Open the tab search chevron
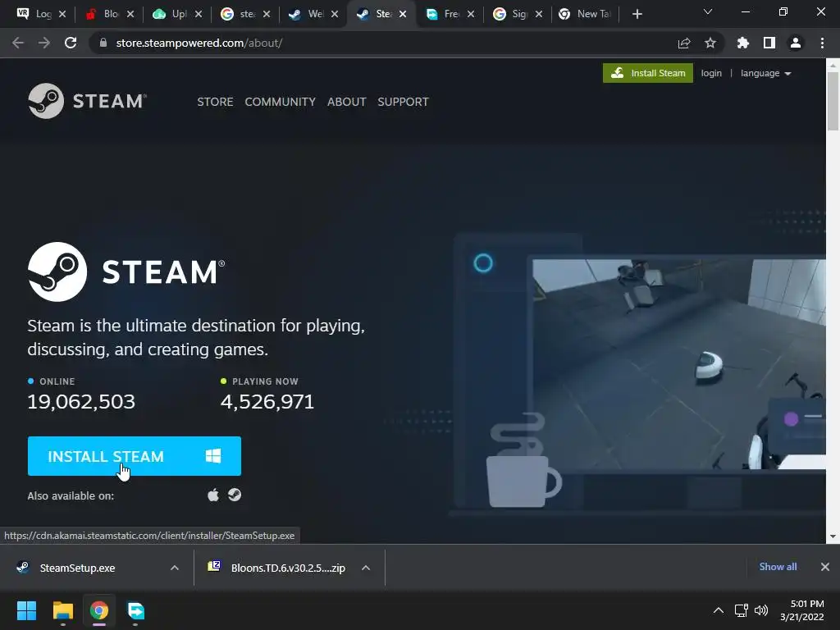Screen dimensions: 840x630 point(708,11)
